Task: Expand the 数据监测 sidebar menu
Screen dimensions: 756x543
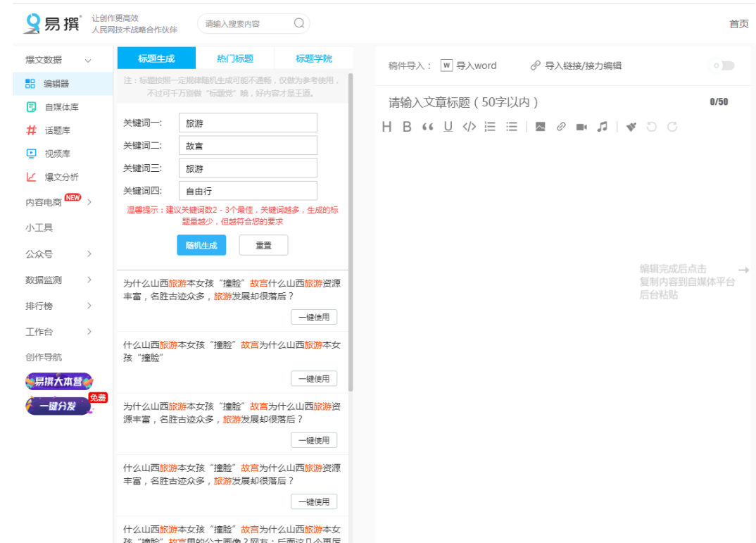Action: point(89,280)
